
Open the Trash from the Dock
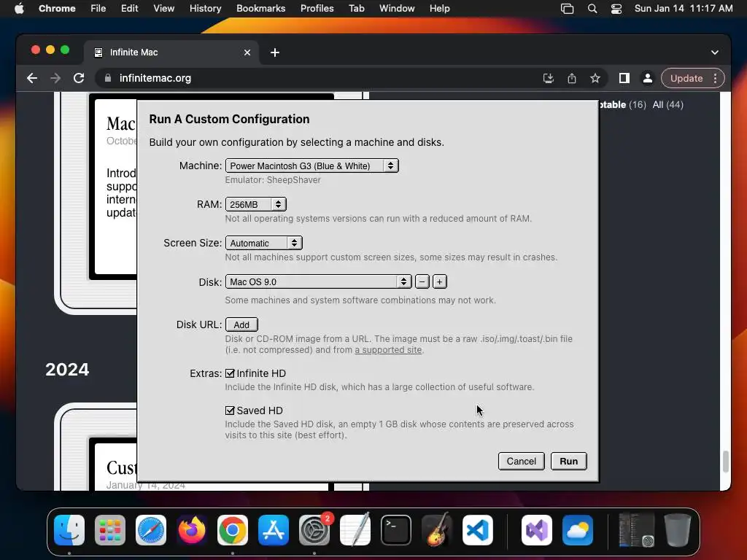[x=678, y=530]
